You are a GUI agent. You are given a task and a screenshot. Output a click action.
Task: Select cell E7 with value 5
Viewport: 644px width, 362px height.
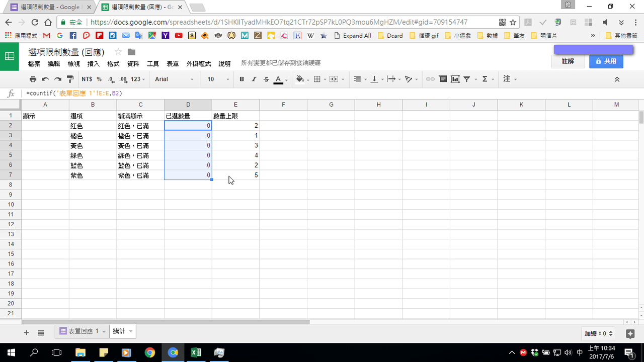236,175
